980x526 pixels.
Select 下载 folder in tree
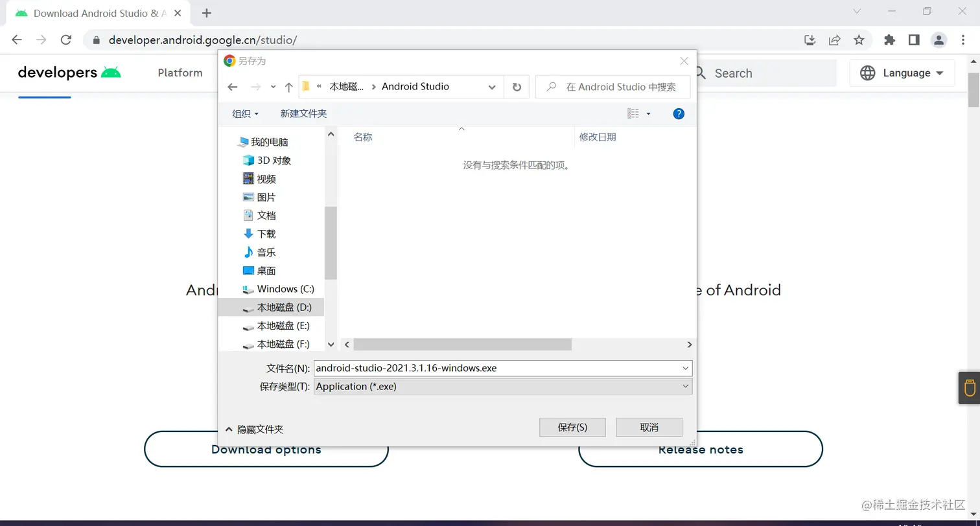point(259,234)
